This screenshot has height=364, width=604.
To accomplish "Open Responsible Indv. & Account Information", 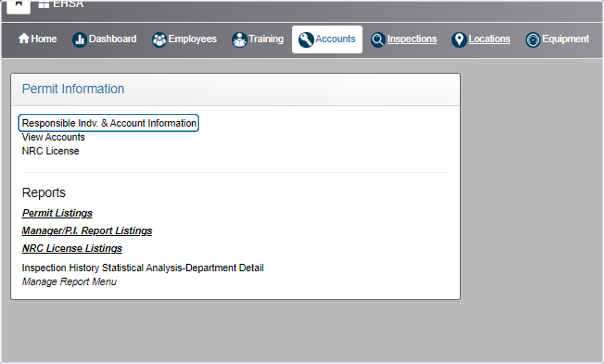I will click(109, 123).
